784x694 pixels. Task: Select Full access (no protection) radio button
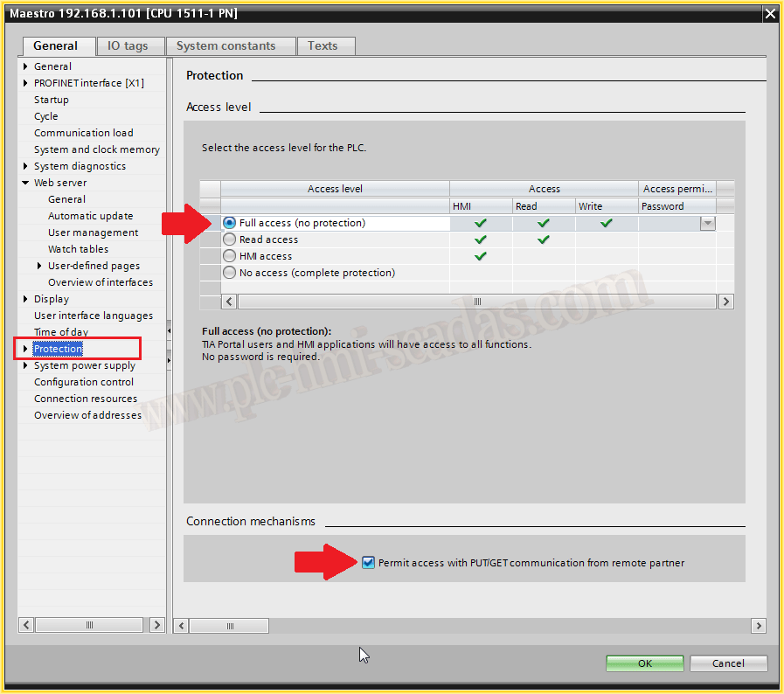pyautogui.click(x=230, y=223)
